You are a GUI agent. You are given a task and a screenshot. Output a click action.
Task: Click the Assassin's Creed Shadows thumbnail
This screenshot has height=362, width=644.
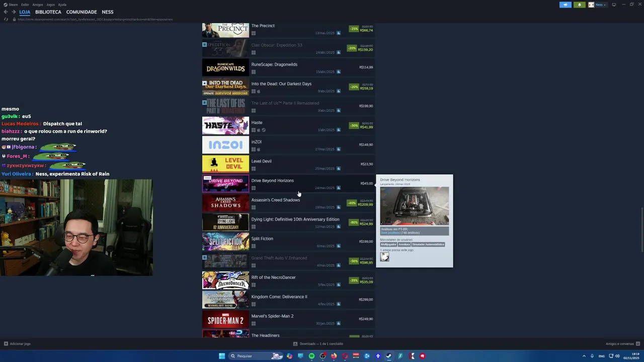pyautogui.click(x=225, y=203)
